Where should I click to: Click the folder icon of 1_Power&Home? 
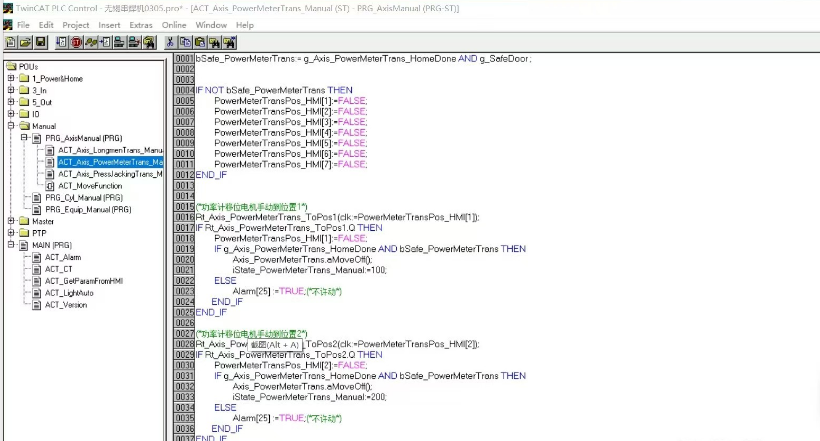24,78
